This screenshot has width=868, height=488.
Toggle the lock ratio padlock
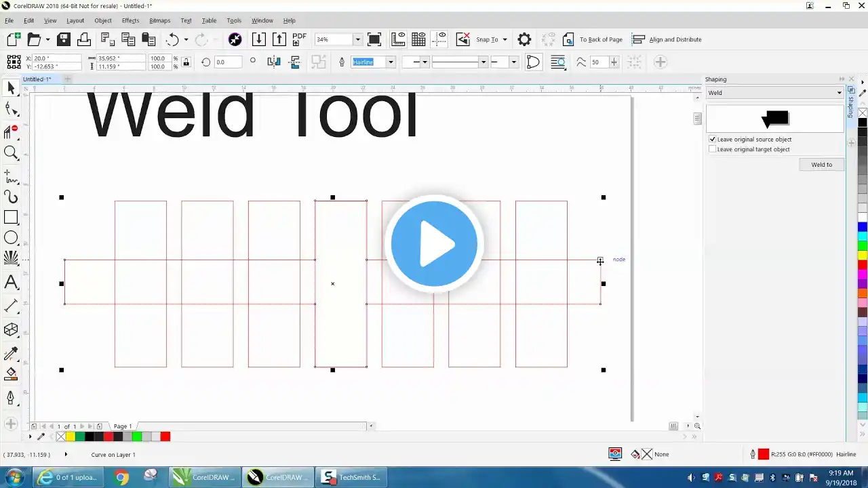[186, 62]
